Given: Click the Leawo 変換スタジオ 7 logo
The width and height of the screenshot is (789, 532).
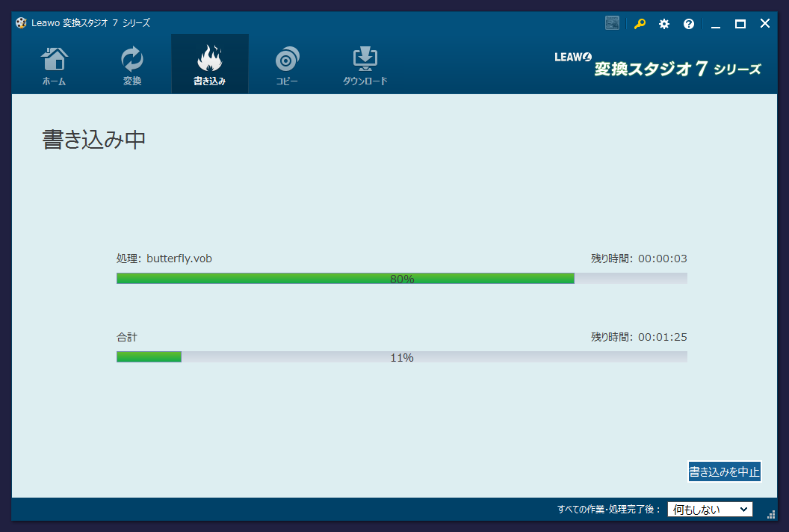Looking at the screenshot, I should click(x=657, y=66).
